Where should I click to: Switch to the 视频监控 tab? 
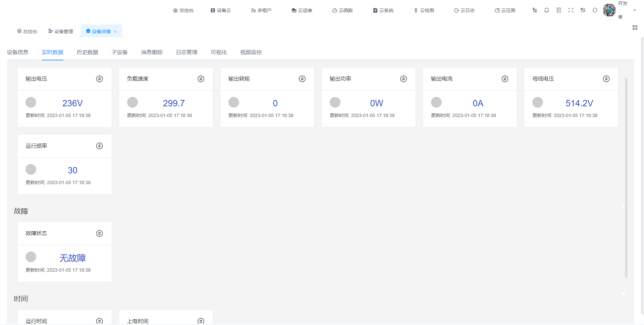[251, 52]
